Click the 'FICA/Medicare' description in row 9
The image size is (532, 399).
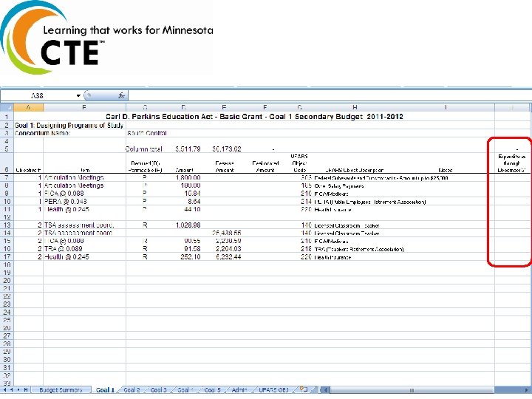[331, 194]
